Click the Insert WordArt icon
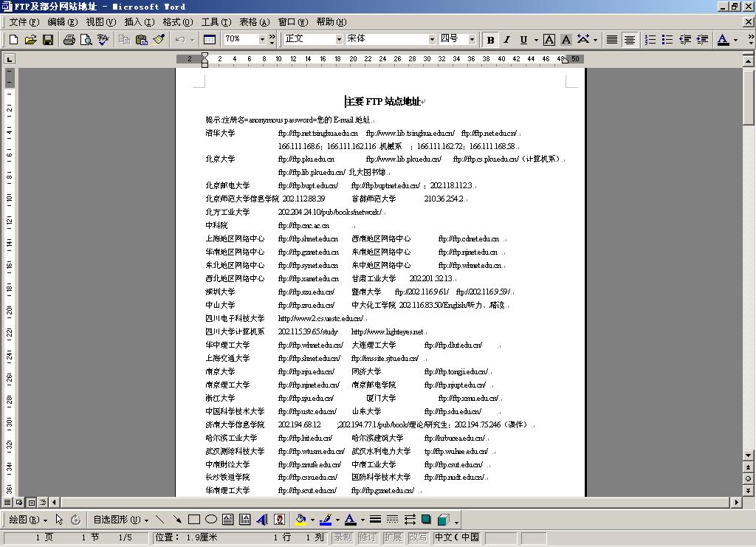 [262, 520]
